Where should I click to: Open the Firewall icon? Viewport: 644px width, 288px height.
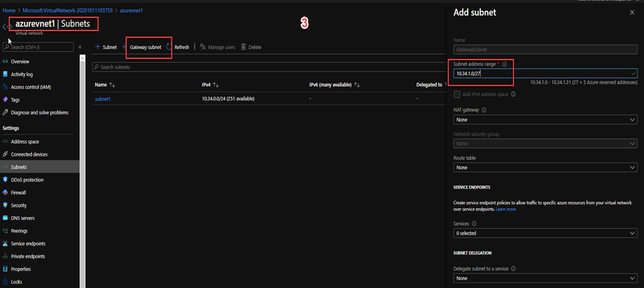[5, 193]
